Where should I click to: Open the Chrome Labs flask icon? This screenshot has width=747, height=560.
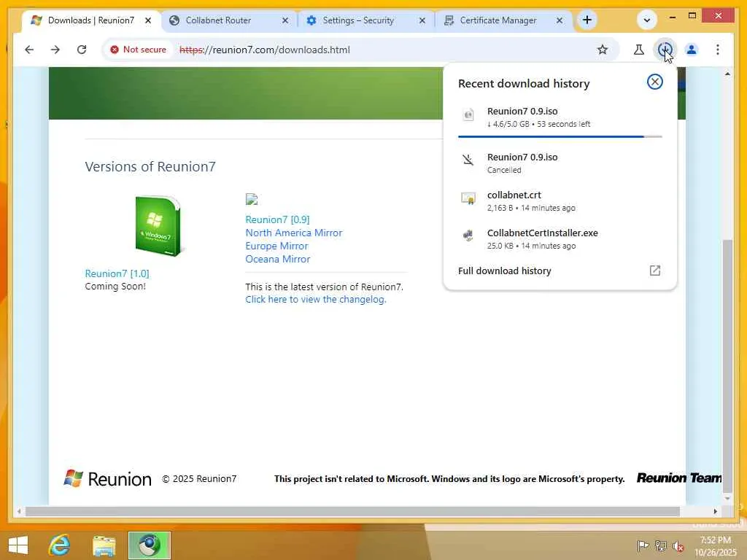coord(639,50)
